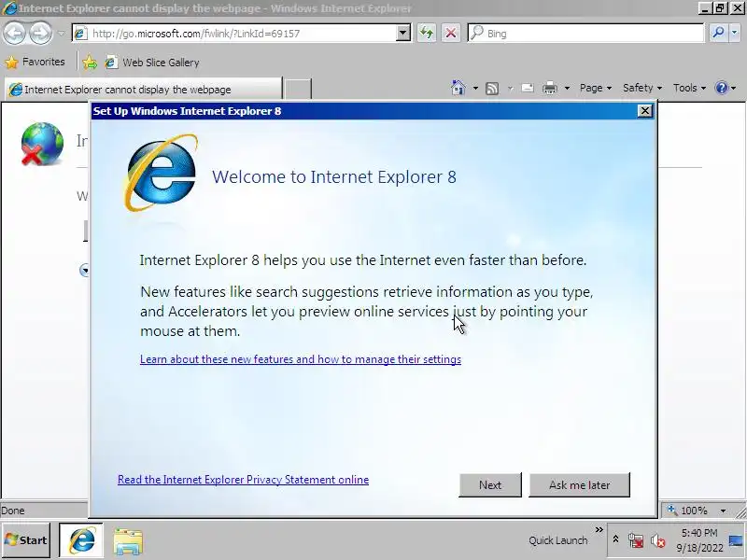Image resolution: width=747 pixels, height=560 pixels.
Task: Open Web Slice Gallery favorites link
Action: (x=152, y=63)
